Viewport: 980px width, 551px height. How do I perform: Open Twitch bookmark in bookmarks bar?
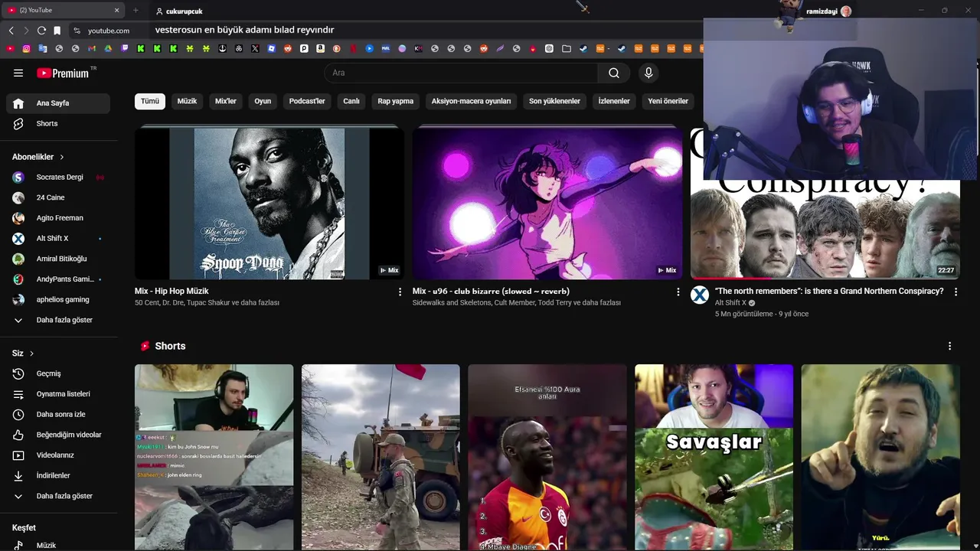(125, 49)
